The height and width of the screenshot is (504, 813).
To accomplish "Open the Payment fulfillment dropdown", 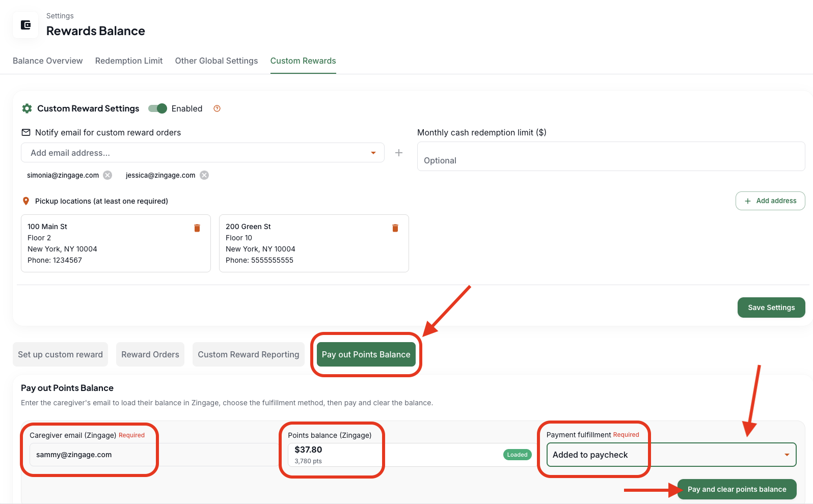I will [x=671, y=455].
